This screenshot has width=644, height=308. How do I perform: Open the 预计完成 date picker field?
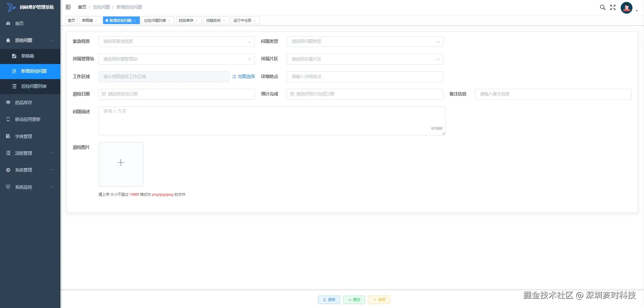365,94
